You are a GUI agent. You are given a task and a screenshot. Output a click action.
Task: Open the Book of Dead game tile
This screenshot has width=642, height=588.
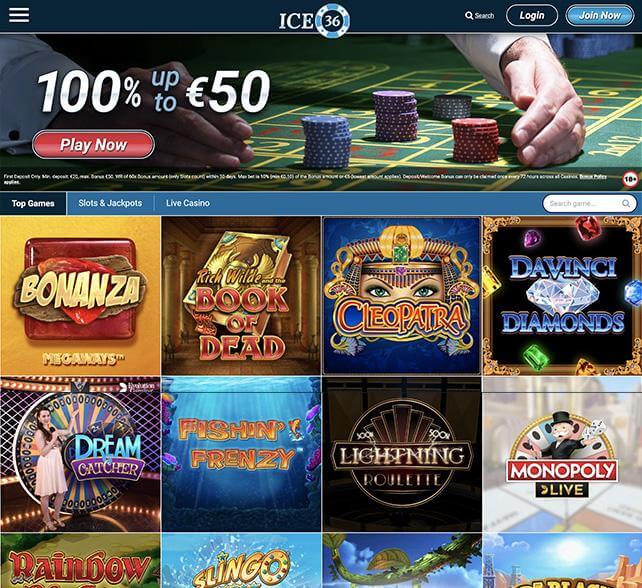click(241, 296)
